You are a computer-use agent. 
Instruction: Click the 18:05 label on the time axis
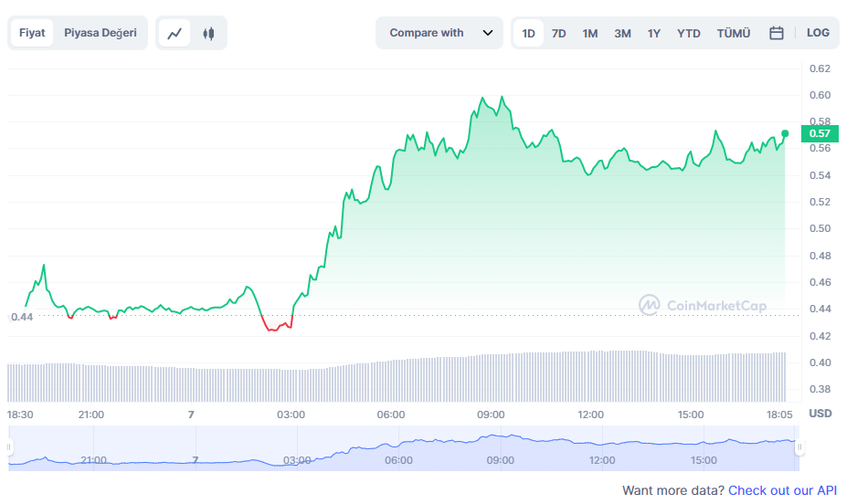click(778, 415)
